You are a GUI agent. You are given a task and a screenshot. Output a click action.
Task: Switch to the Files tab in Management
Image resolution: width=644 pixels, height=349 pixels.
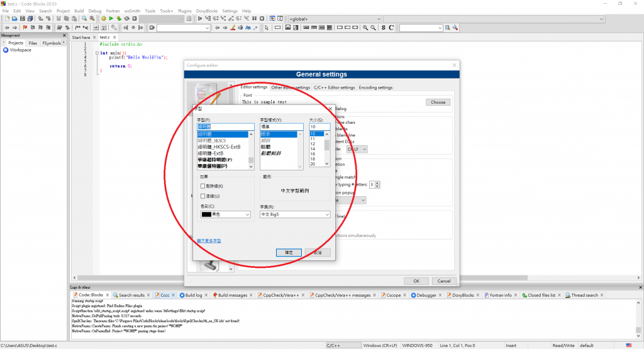(33, 43)
